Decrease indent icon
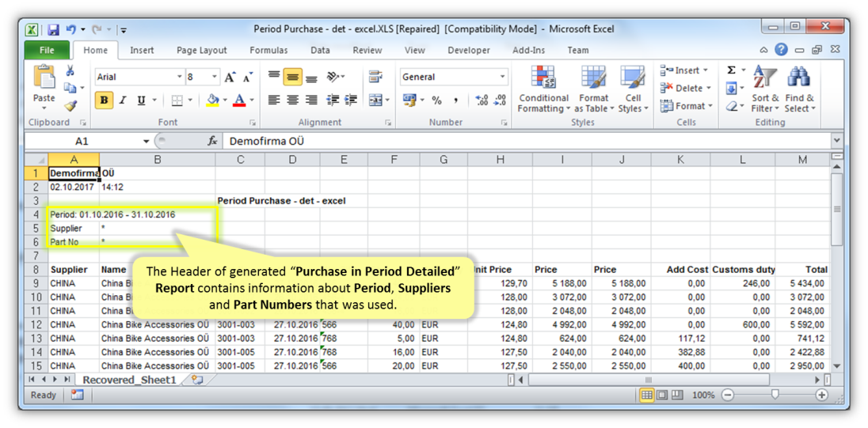 (x=333, y=100)
